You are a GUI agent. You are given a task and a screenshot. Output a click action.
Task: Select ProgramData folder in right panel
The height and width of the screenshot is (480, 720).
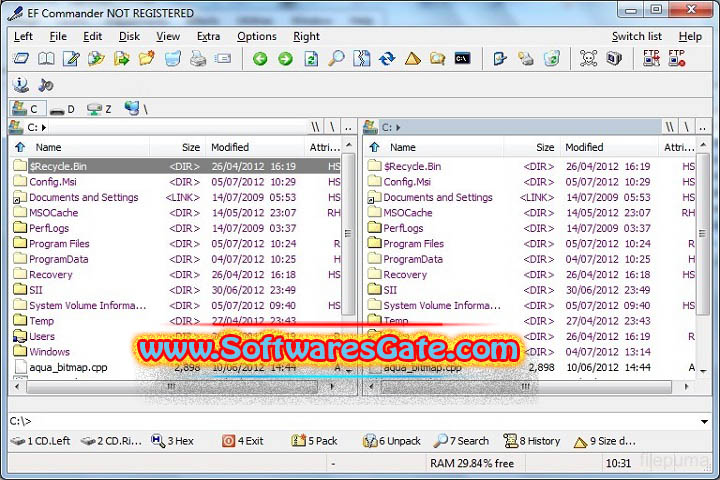pos(413,259)
